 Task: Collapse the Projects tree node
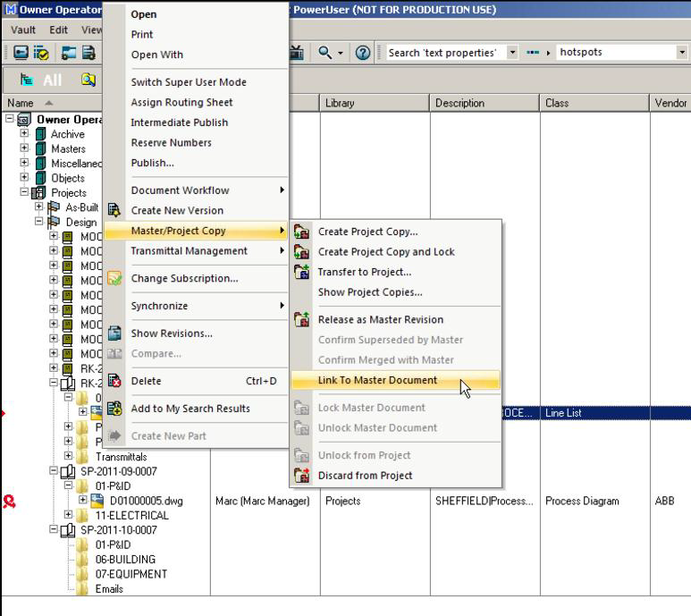[x=25, y=192]
